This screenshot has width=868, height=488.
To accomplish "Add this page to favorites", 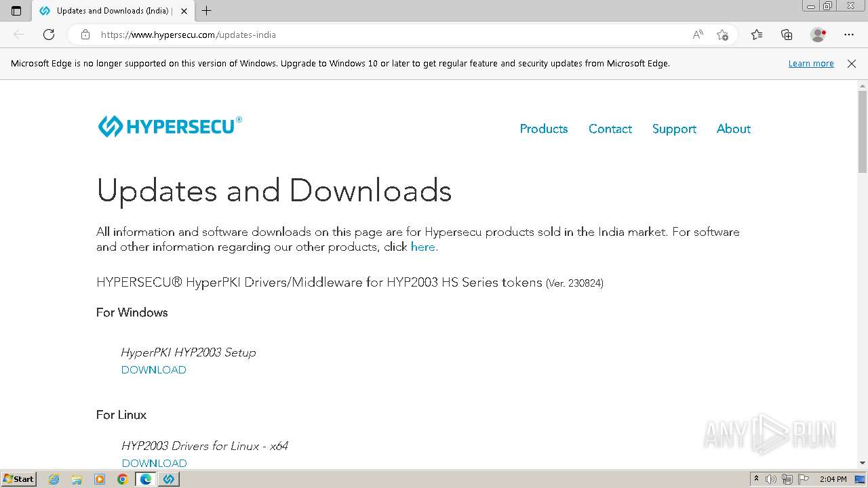I will (x=722, y=35).
